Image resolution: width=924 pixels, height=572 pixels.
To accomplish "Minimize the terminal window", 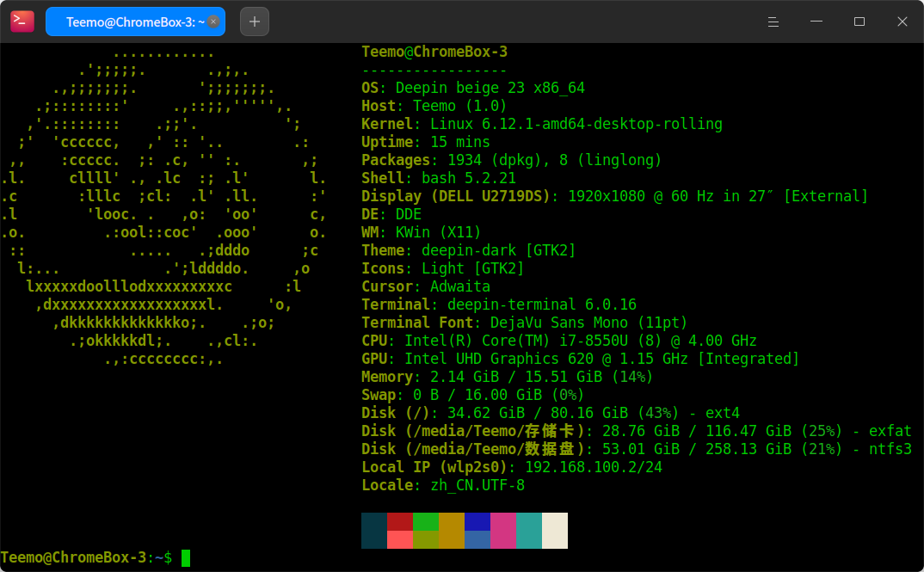I will point(816,22).
